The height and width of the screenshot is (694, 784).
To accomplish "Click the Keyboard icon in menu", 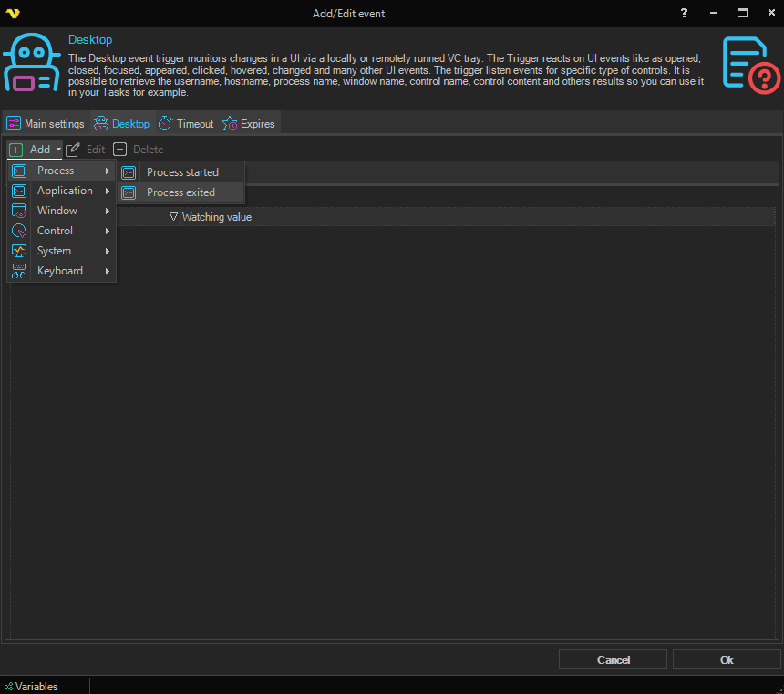I will pos(19,271).
